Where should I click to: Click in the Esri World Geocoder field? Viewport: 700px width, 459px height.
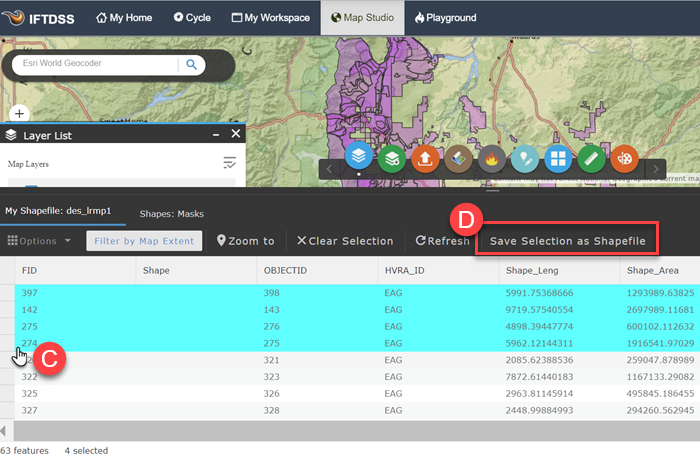[x=95, y=65]
